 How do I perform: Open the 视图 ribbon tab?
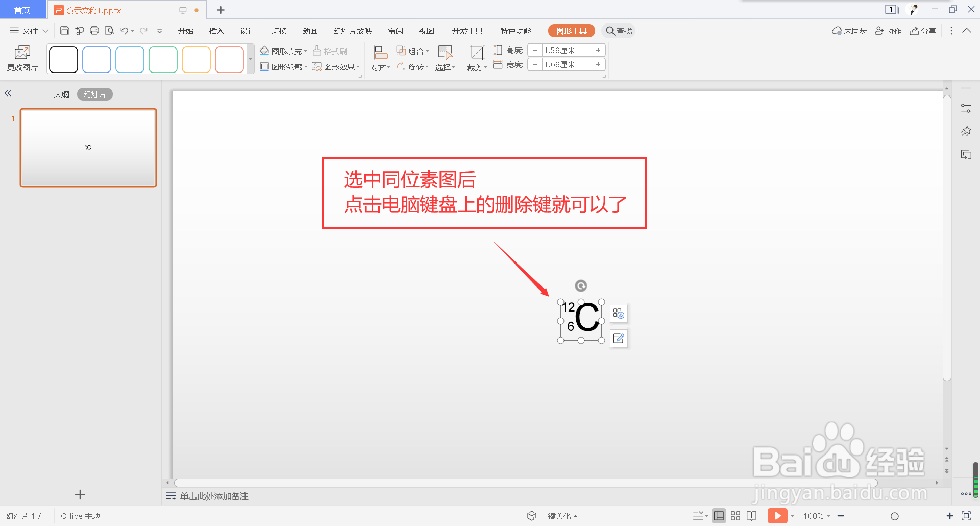click(x=426, y=31)
